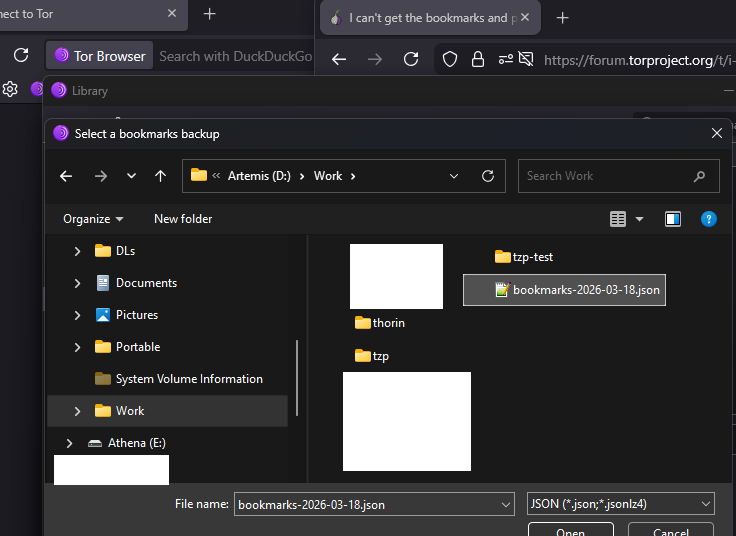The image size is (736, 536).
Task: Reload the forum.torproject.org page
Action: click(411, 59)
